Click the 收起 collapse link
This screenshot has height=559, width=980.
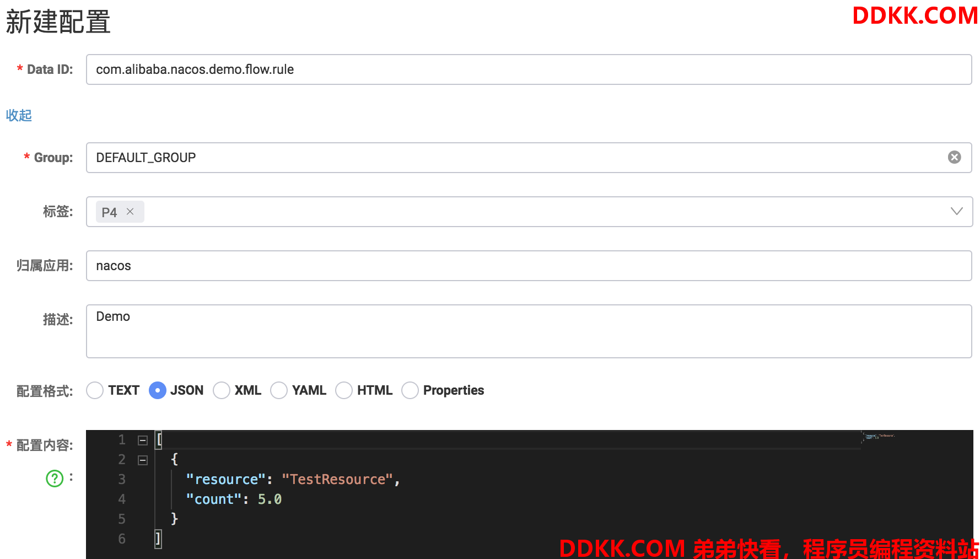pos(19,115)
